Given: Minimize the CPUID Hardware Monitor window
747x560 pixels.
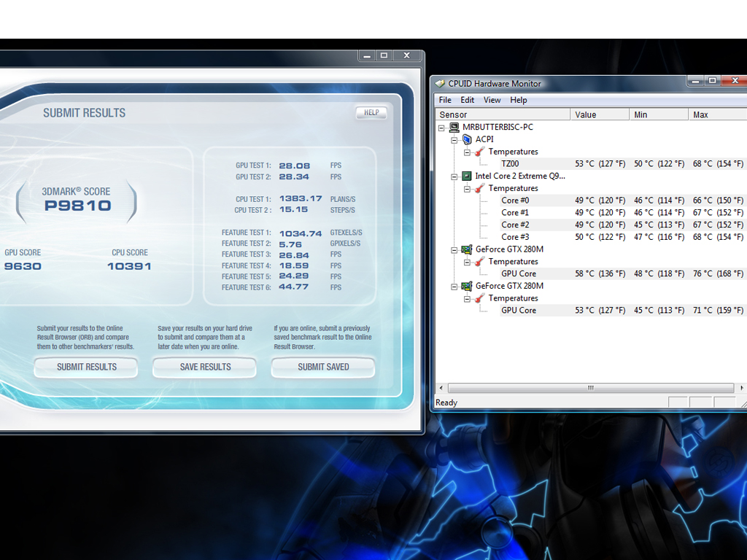Looking at the screenshot, I should click(695, 81).
